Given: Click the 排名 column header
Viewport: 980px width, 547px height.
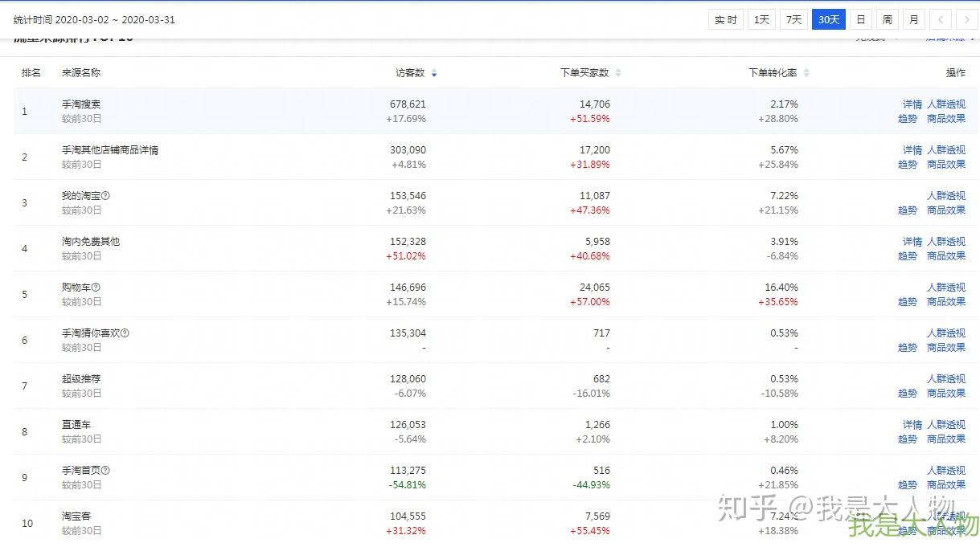Looking at the screenshot, I should point(31,73).
